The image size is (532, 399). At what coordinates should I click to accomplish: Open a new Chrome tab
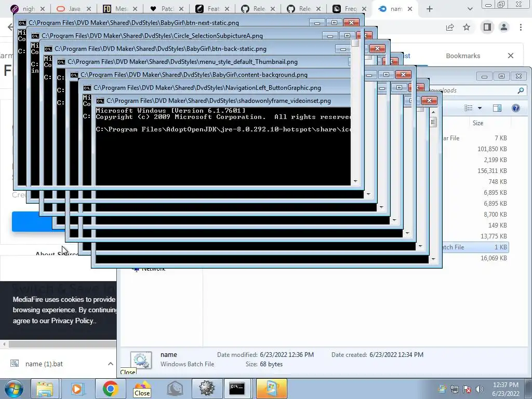click(x=430, y=9)
